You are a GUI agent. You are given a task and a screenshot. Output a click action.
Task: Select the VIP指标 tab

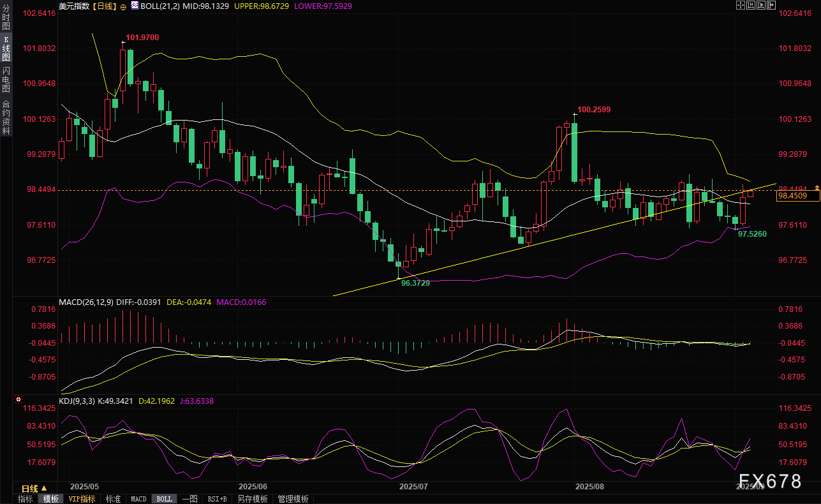pyautogui.click(x=82, y=499)
